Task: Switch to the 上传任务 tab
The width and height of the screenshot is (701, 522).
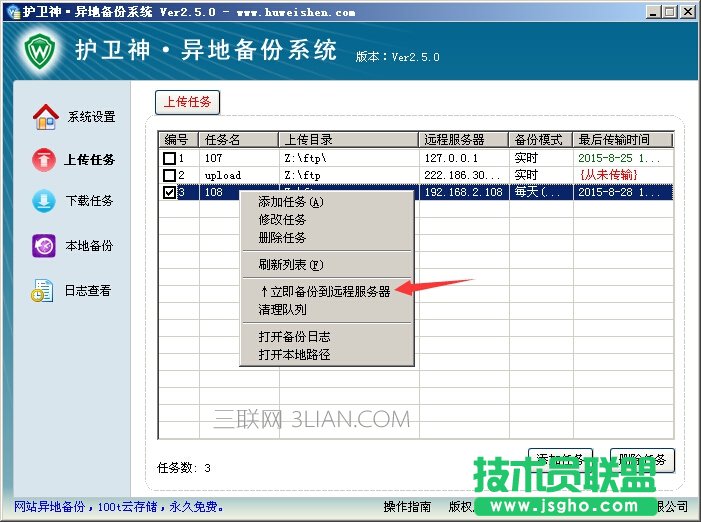Action: coord(187,102)
